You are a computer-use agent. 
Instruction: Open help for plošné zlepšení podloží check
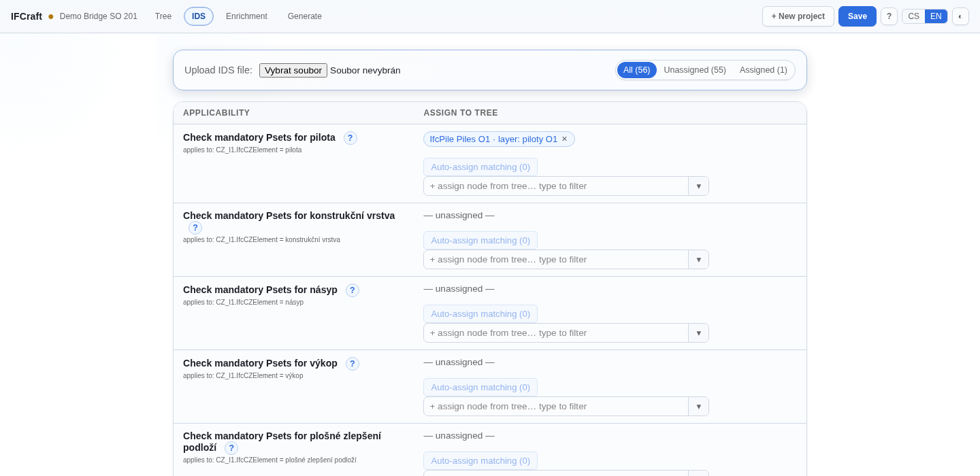coord(231,448)
